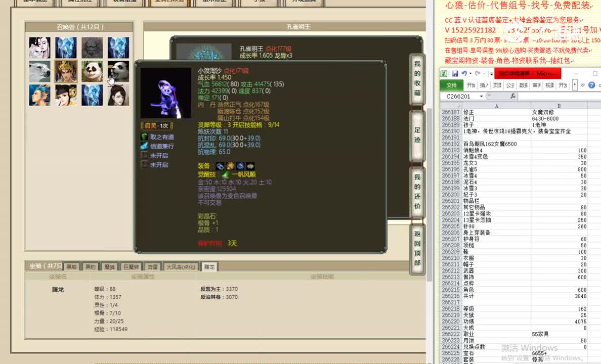Switch to the 开始 Home ribbon tab
This screenshot has height=364, width=601.
(471, 85)
